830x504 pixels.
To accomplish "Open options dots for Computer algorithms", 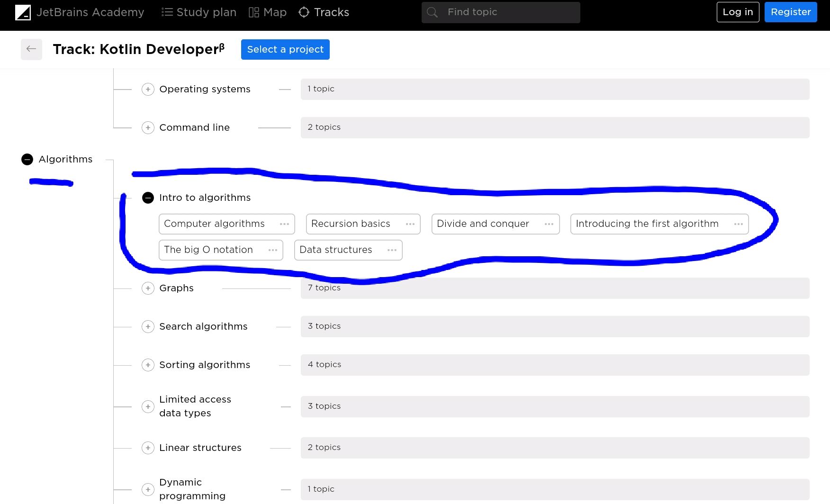I will [284, 224].
